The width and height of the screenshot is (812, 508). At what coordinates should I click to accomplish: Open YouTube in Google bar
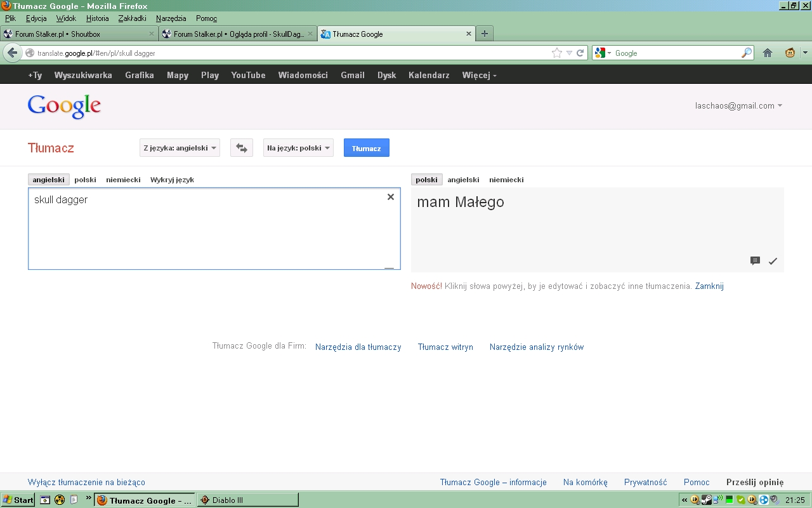coord(248,75)
